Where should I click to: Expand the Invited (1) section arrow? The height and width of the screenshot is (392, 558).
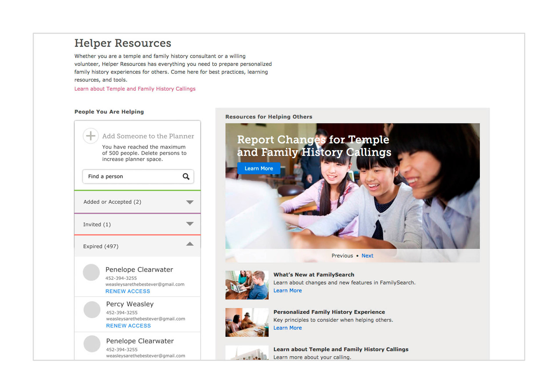point(190,224)
